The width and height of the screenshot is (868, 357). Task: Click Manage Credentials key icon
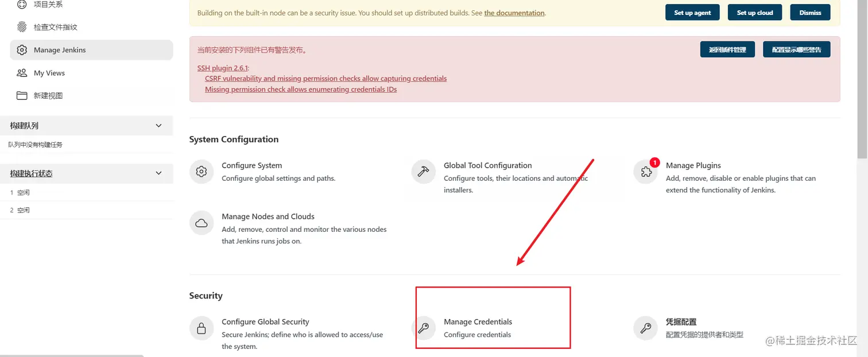click(424, 328)
